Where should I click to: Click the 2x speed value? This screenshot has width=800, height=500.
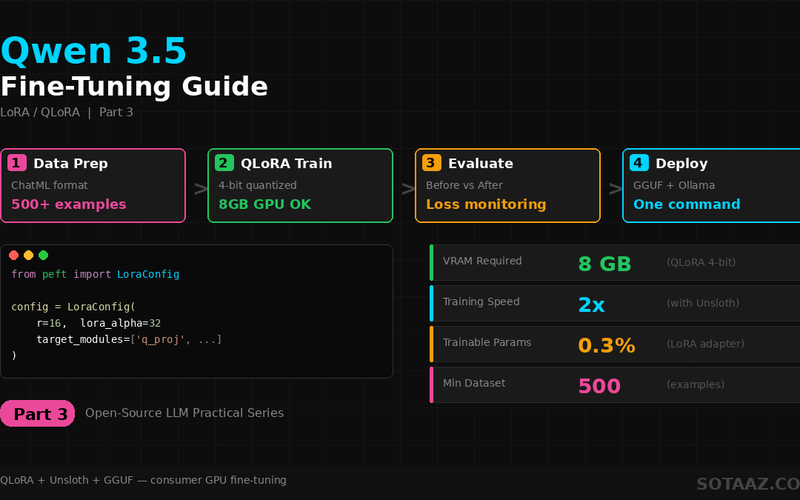click(x=591, y=305)
